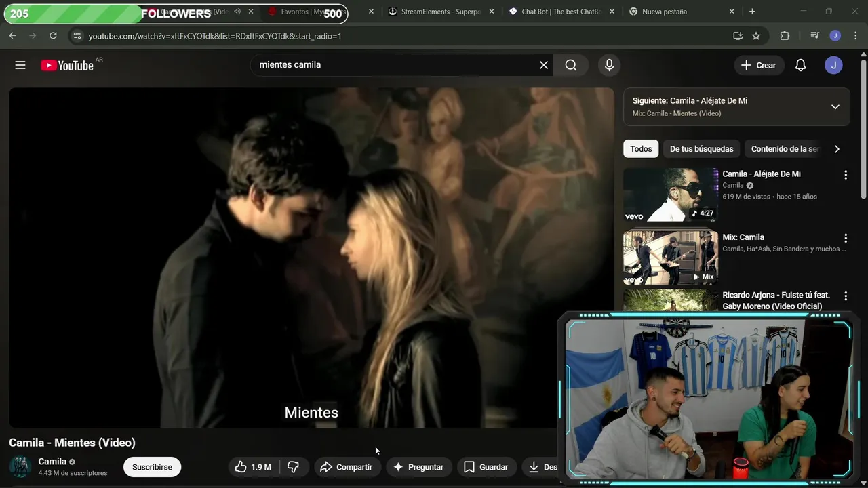
Task: Open the YouTube hamburger guide menu
Action: 20,65
